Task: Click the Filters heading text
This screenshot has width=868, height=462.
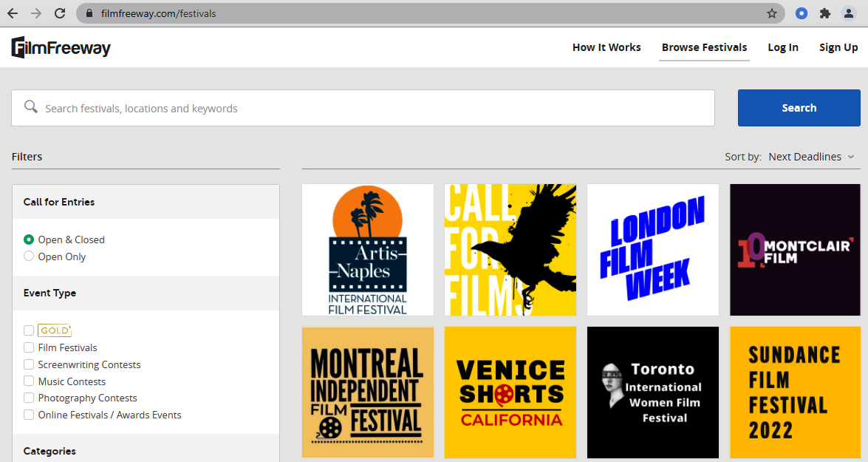Action: click(27, 157)
